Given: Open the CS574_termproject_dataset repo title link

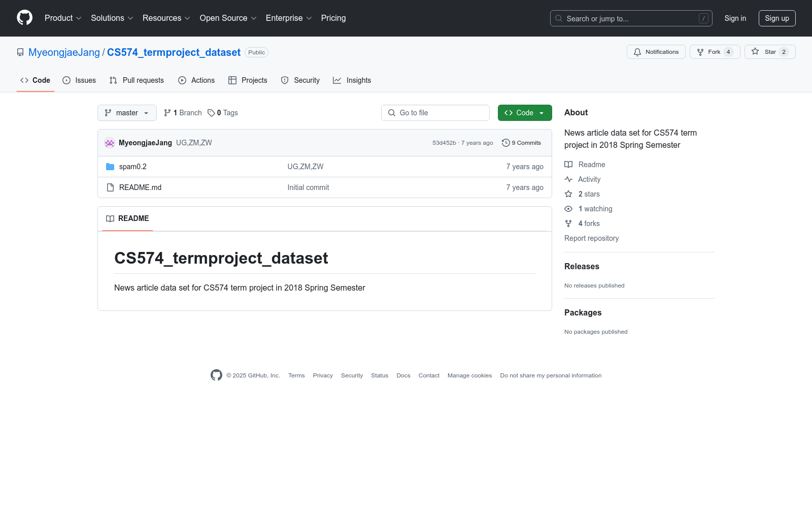Looking at the screenshot, I should click(174, 52).
